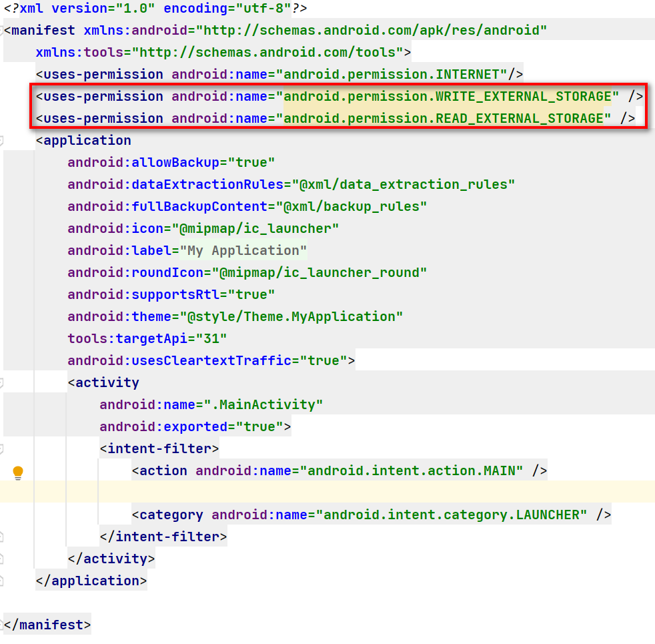The width and height of the screenshot is (655, 644).
Task: Click the yellow intention lightbulb icon
Action: click(18, 472)
